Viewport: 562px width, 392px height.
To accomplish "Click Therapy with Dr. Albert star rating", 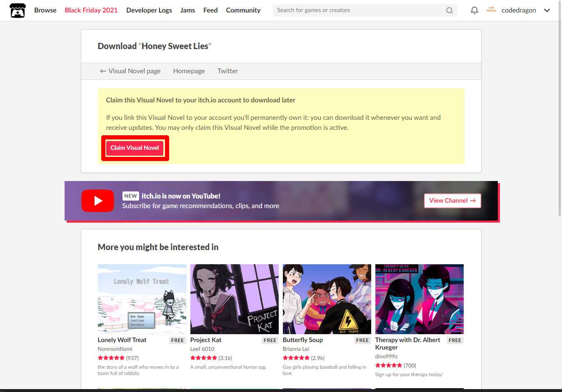I will [x=389, y=365].
